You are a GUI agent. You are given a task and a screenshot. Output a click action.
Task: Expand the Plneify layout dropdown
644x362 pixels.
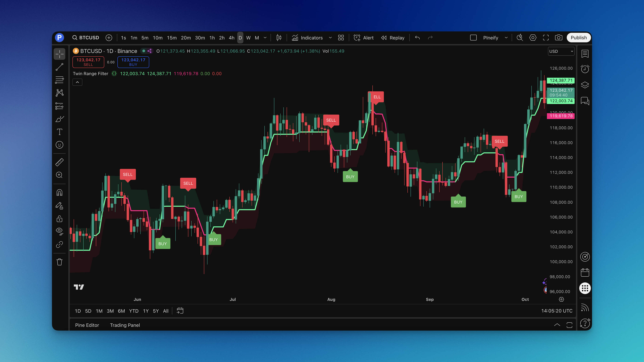(x=506, y=38)
